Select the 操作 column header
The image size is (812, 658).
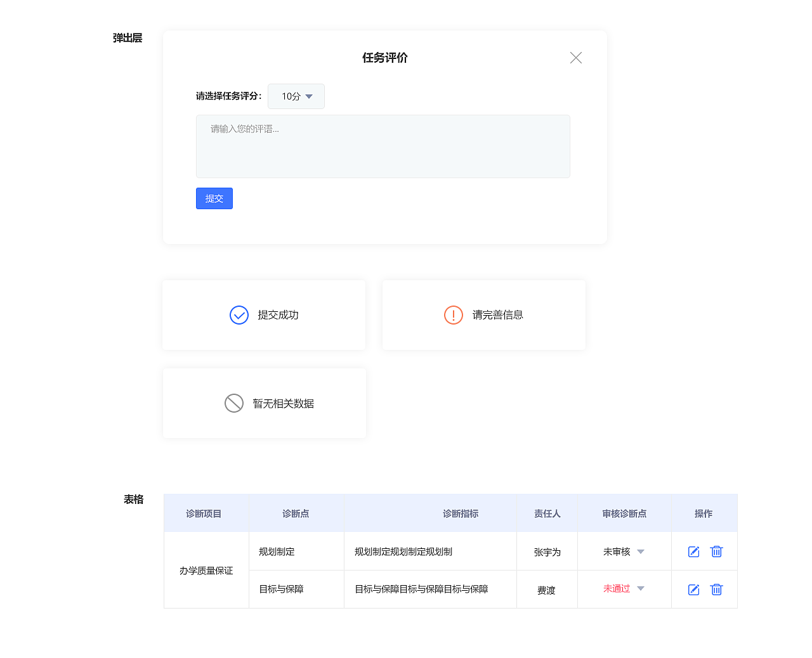point(704,513)
